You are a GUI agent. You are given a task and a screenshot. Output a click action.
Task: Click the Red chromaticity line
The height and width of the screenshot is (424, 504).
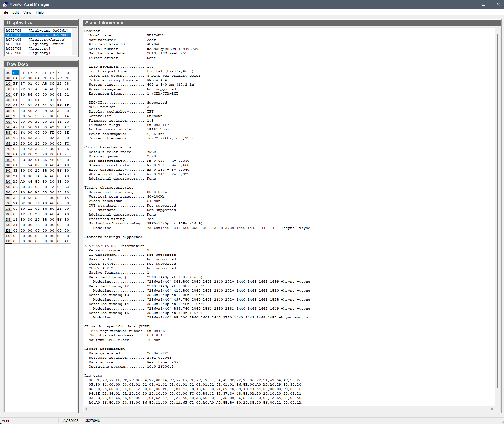click(x=139, y=161)
